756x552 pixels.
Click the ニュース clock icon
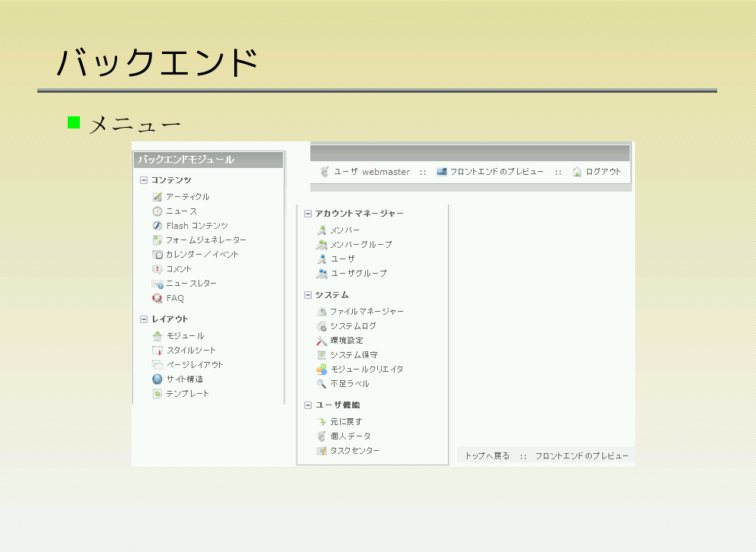click(157, 211)
